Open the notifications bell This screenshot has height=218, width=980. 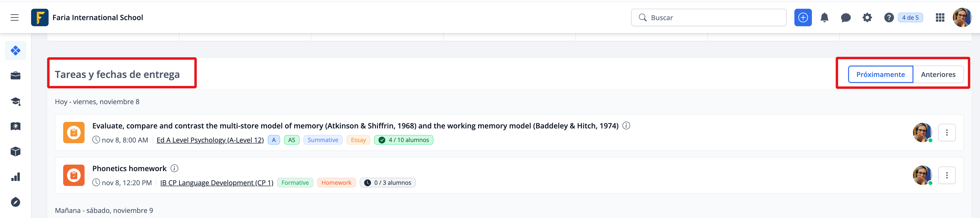click(x=825, y=17)
